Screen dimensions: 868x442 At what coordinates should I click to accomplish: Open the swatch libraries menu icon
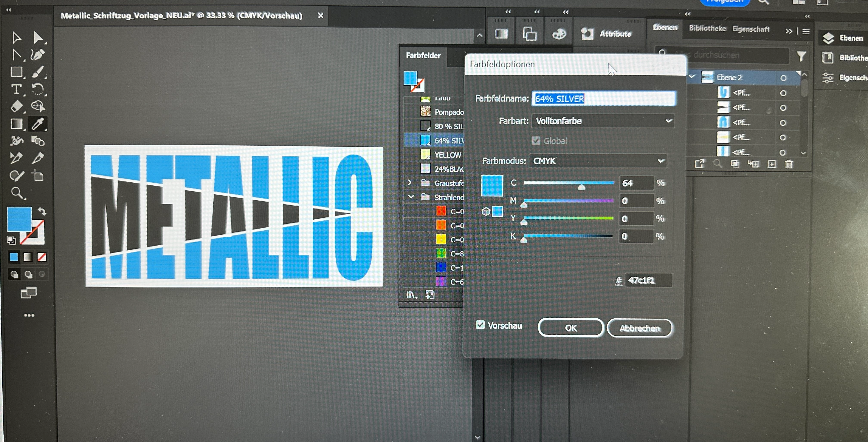click(x=411, y=295)
